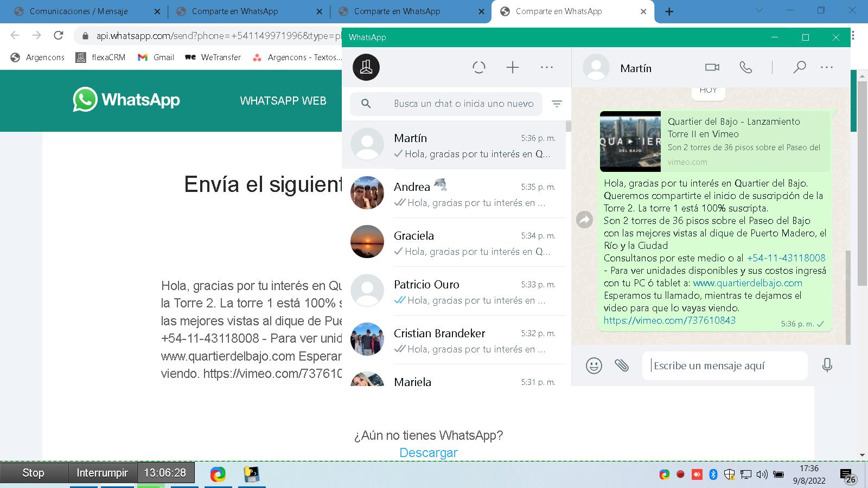This screenshot has height=488, width=868.
Task: Go back in Chrome browser
Action: click(x=15, y=36)
